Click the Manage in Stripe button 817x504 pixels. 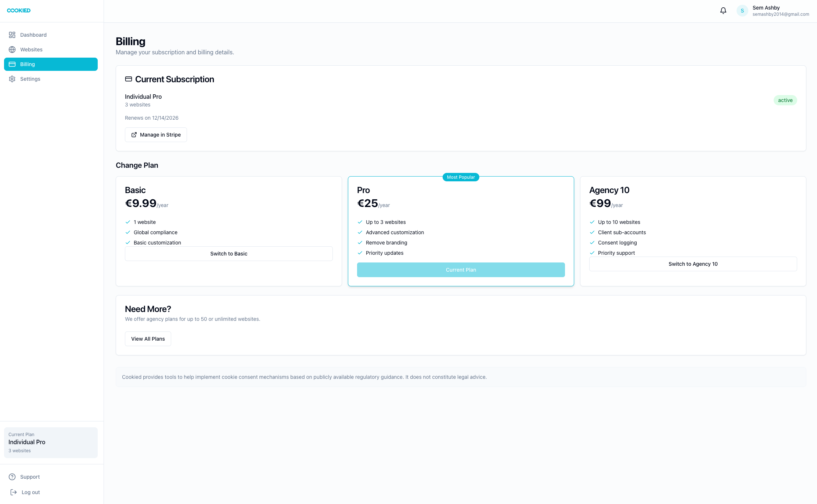pyautogui.click(x=156, y=135)
